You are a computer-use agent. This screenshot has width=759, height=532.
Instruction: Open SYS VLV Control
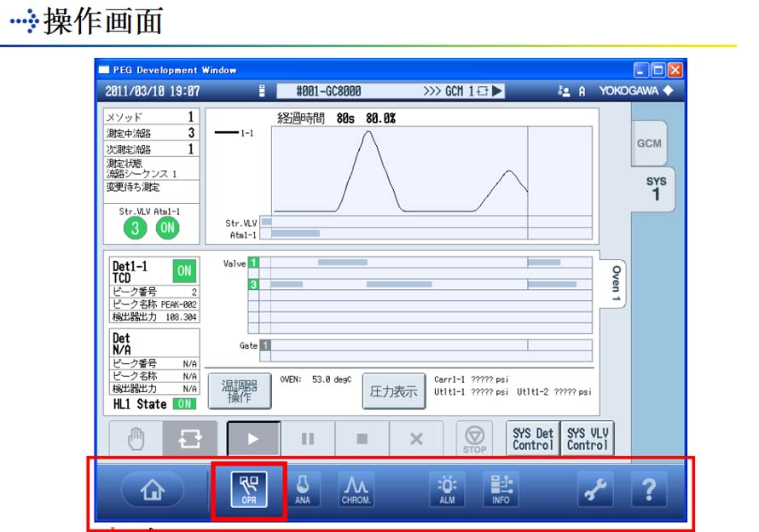587,439
